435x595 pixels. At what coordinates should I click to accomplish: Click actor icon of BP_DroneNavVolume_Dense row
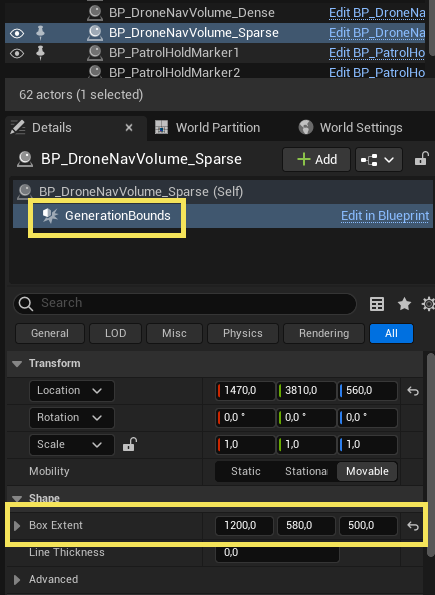95,13
